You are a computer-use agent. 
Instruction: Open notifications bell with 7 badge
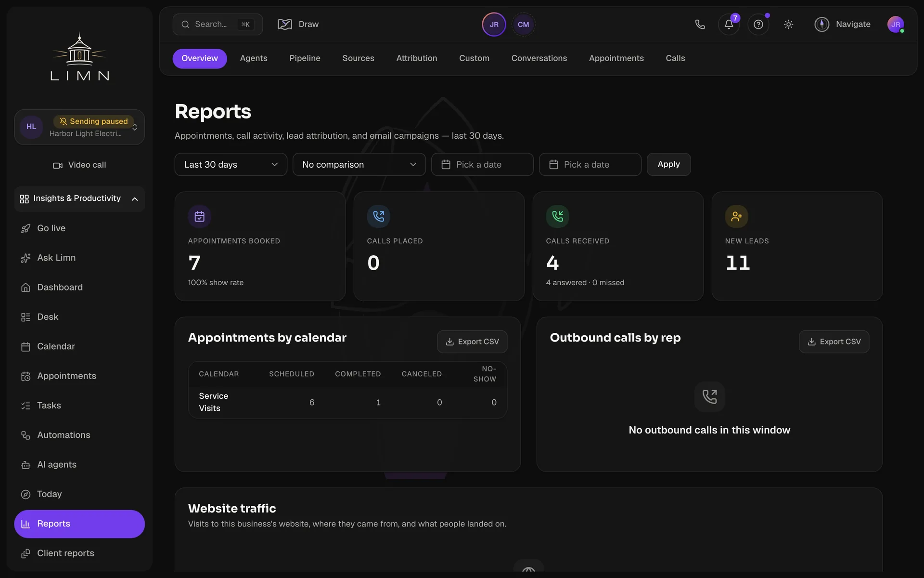pyautogui.click(x=729, y=25)
